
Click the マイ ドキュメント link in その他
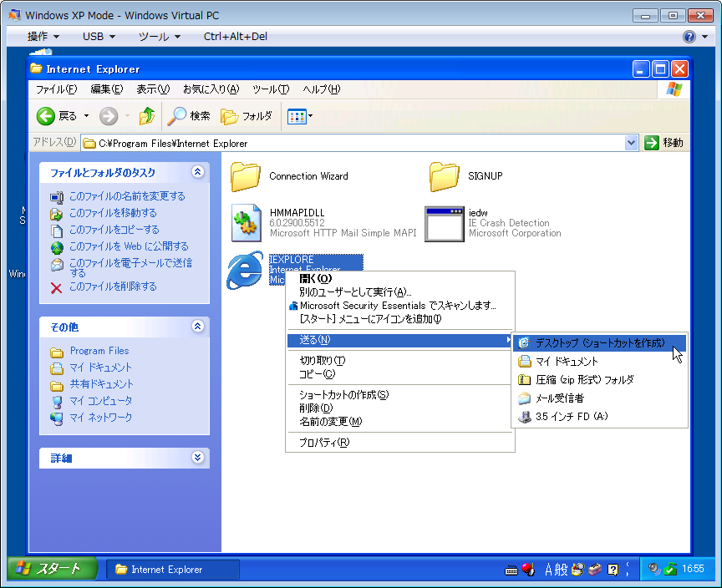(x=101, y=367)
